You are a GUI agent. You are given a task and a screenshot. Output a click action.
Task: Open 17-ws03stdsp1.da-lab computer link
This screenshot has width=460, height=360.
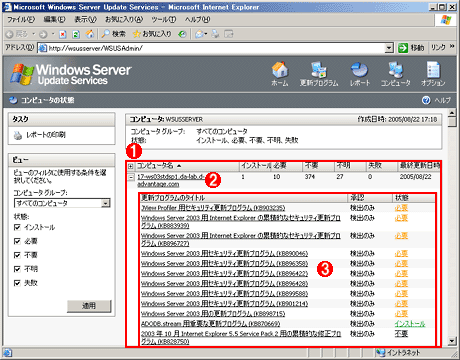(x=171, y=180)
